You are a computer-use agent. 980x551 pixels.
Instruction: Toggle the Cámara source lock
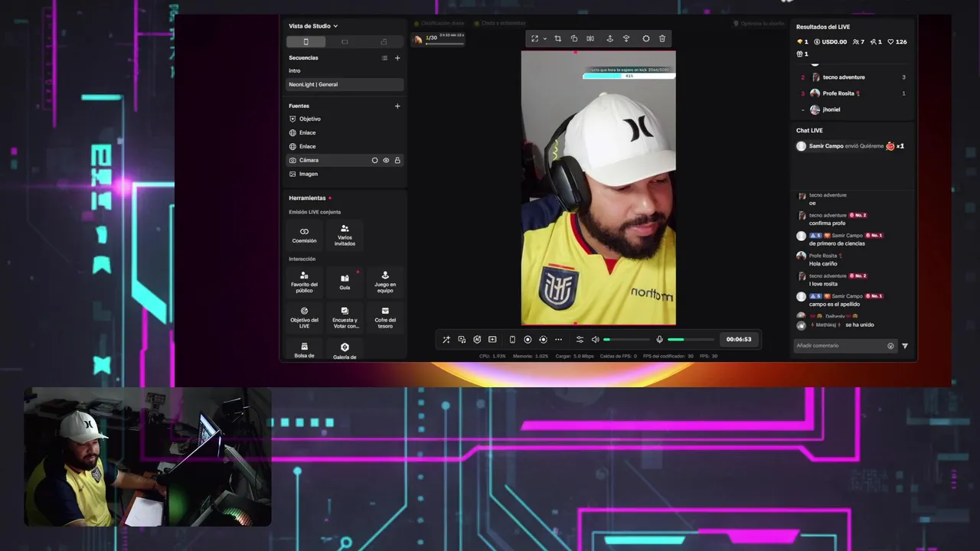click(x=397, y=161)
